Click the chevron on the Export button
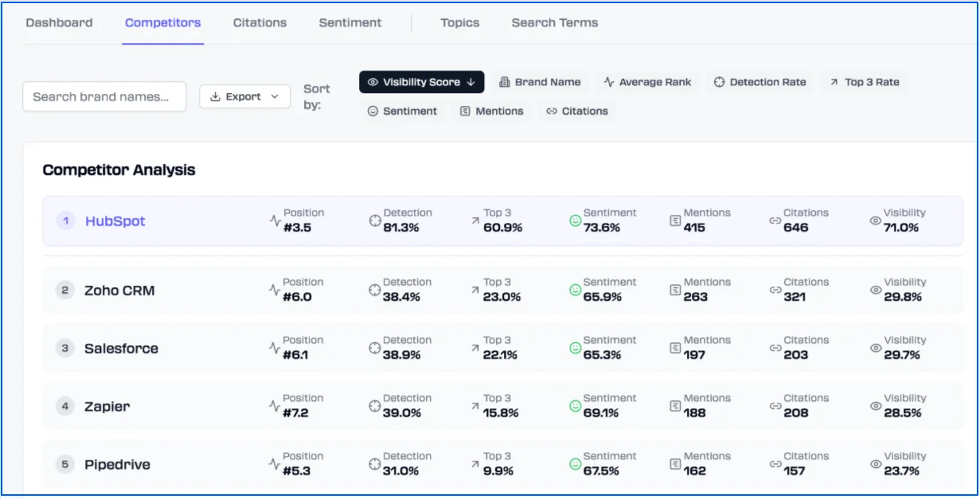The width and height of the screenshot is (980, 499). pos(275,96)
